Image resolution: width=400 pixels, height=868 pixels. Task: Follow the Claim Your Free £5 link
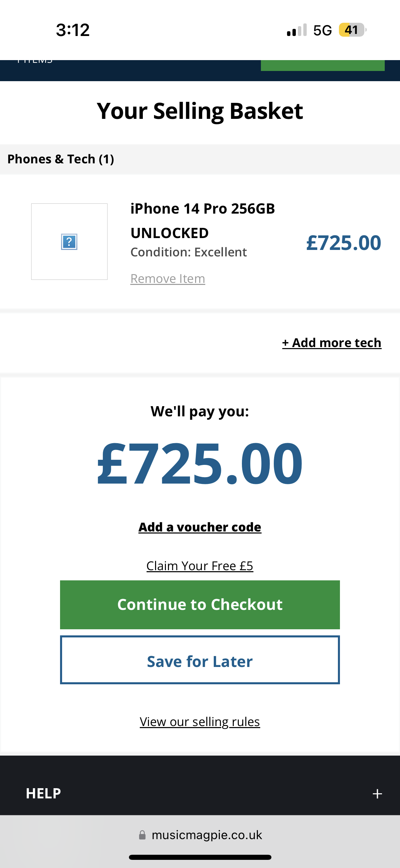(200, 566)
